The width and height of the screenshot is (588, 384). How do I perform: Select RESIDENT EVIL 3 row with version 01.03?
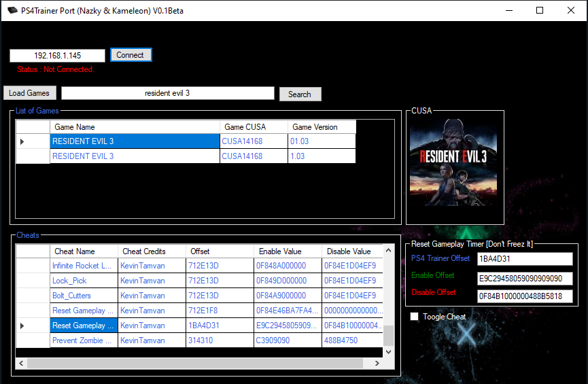(x=186, y=141)
